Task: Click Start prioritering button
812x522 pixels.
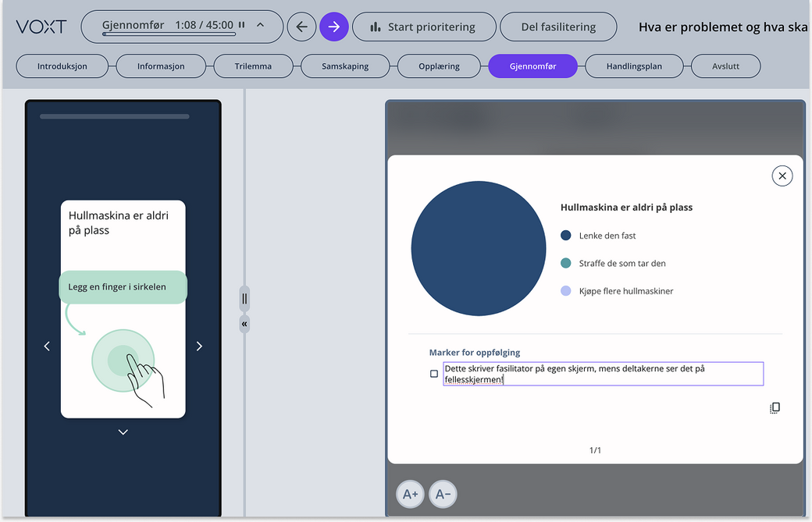Action: (424, 27)
